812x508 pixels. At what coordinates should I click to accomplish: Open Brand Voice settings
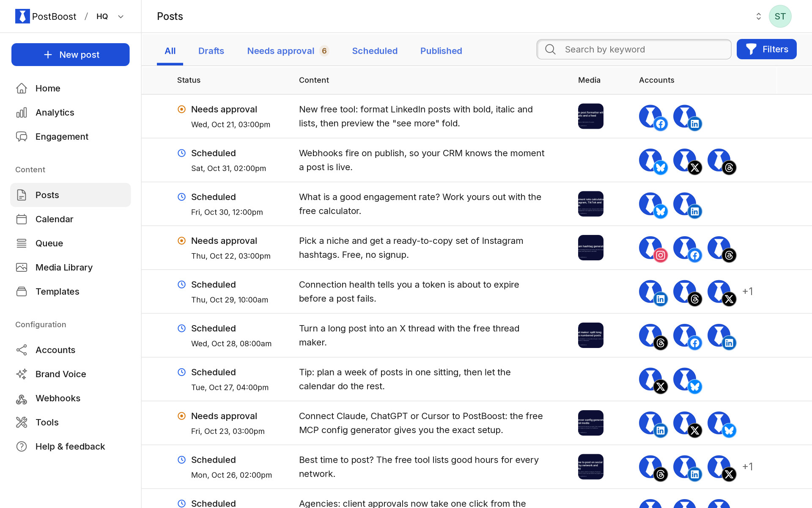pos(70,374)
